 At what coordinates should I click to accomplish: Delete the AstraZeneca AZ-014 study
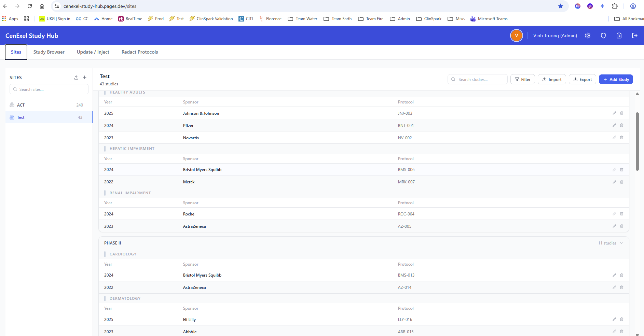coord(622,288)
